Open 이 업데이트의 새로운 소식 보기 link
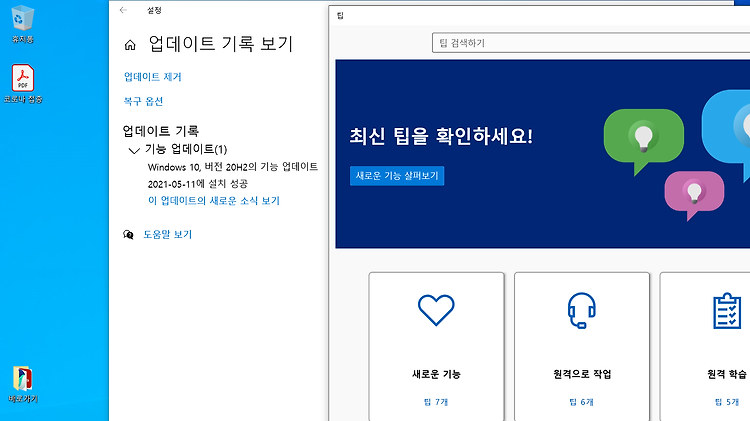The height and width of the screenshot is (421, 750). click(214, 201)
